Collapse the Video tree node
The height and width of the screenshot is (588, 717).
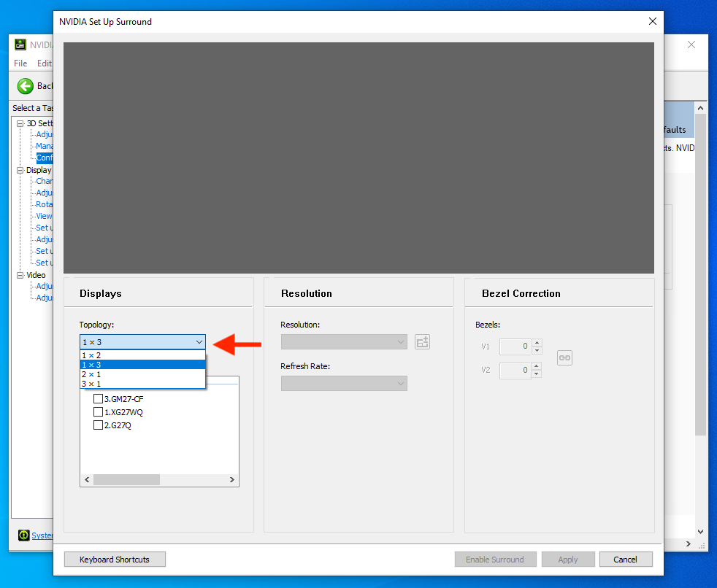[x=20, y=275]
